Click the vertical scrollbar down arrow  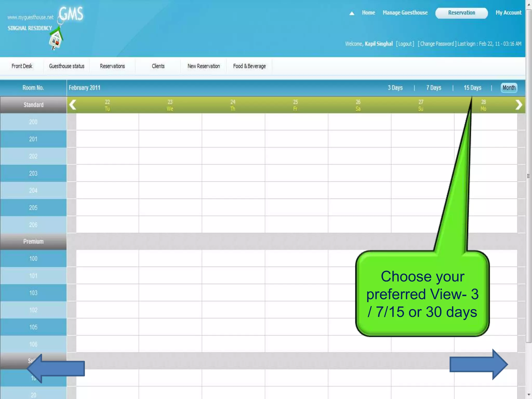point(529,395)
